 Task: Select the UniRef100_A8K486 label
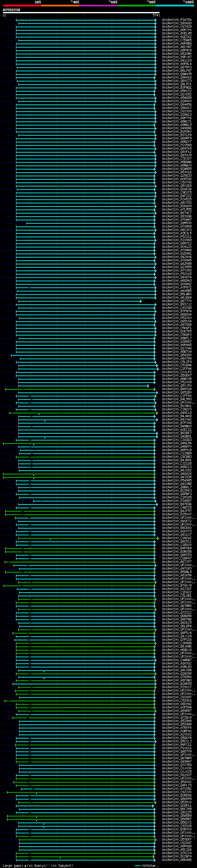click(x=176, y=860)
